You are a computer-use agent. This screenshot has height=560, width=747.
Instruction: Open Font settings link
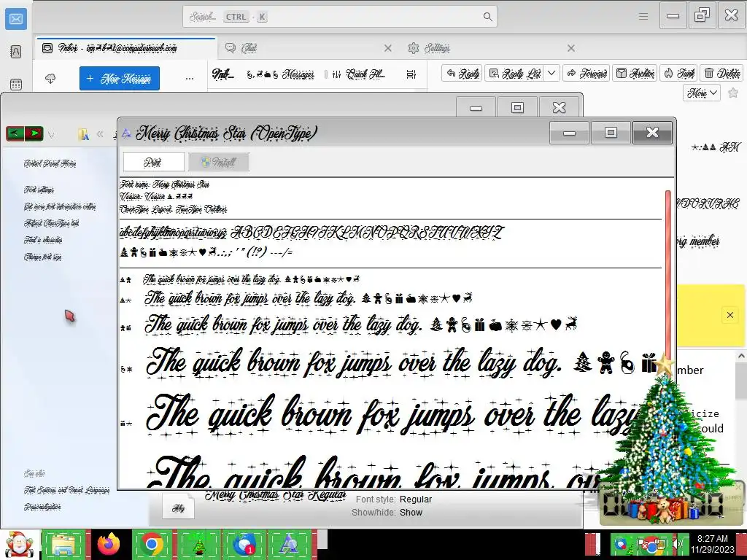39,190
